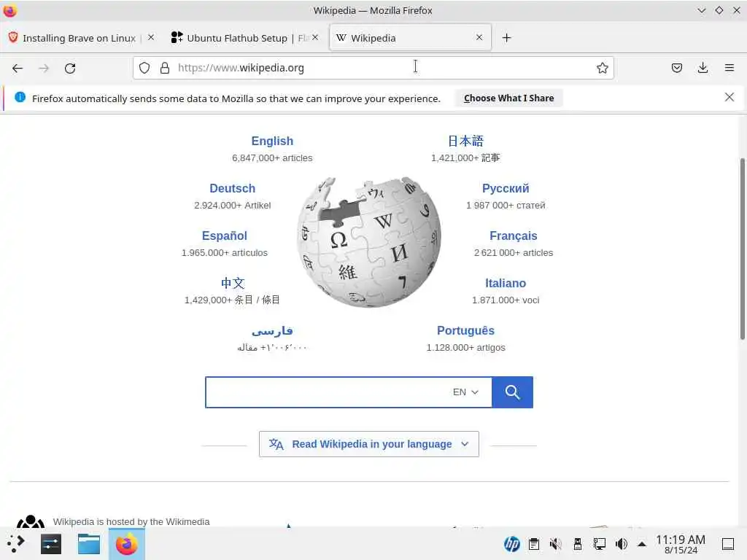The image size is (747, 560).
Task: Go back with the browser back arrow
Action: pos(18,68)
